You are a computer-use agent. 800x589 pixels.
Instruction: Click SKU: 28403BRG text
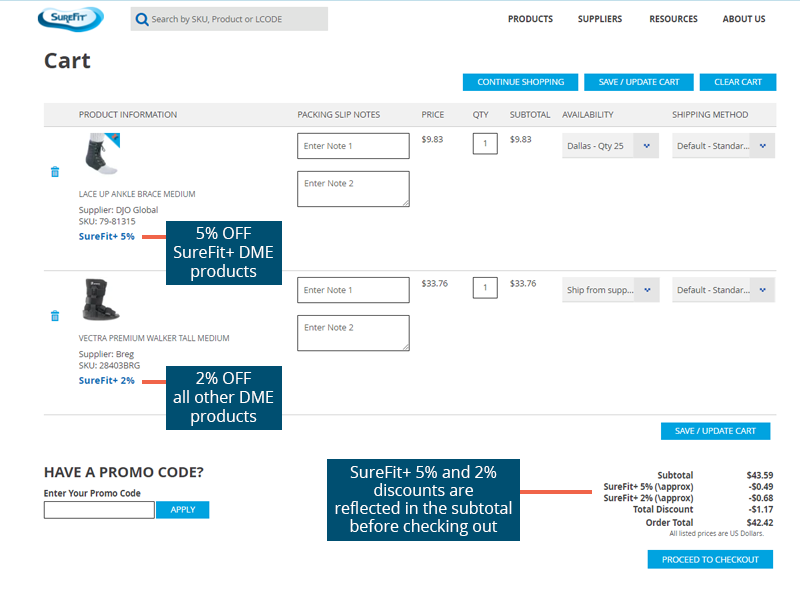coord(109,365)
